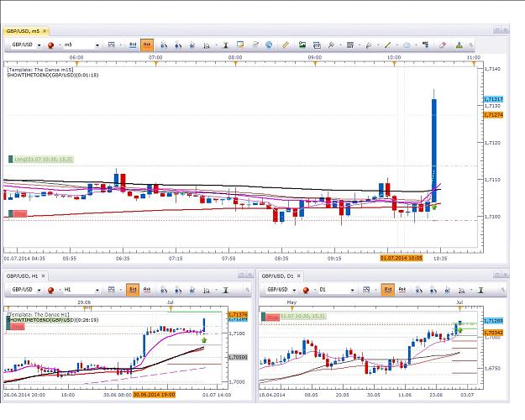Expand the chart type arrow in m5 toolbar
Screen dimensions: 525x420
120,45
